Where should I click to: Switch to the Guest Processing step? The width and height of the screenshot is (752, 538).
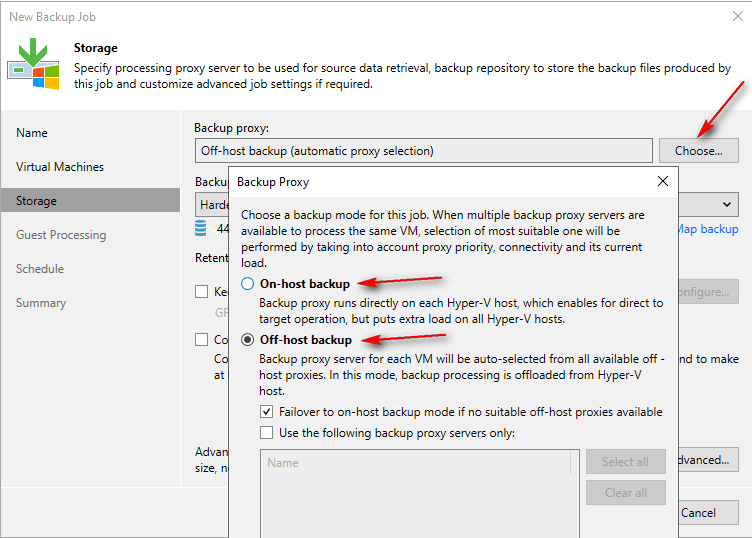point(61,235)
